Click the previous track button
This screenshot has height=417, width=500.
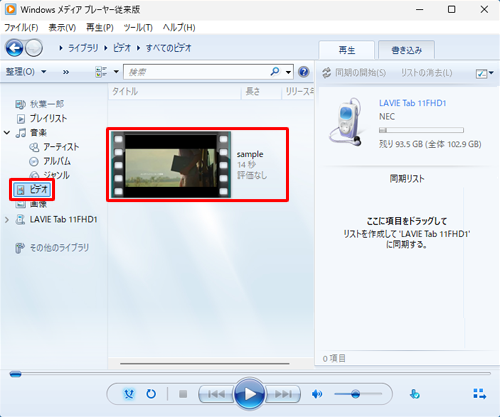(216, 394)
